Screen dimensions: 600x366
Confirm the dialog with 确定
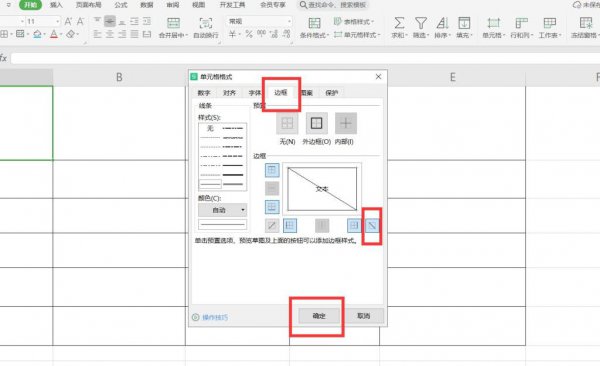pyautogui.click(x=319, y=316)
